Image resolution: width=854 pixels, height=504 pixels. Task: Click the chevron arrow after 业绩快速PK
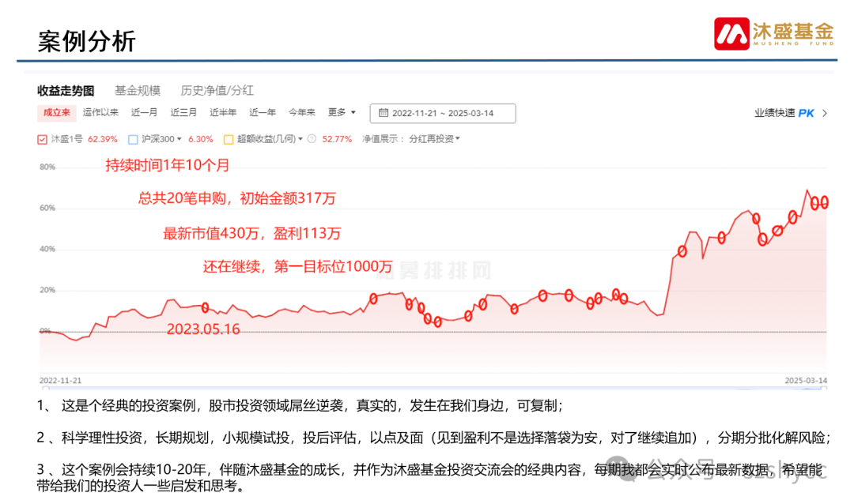(x=826, y=113)
